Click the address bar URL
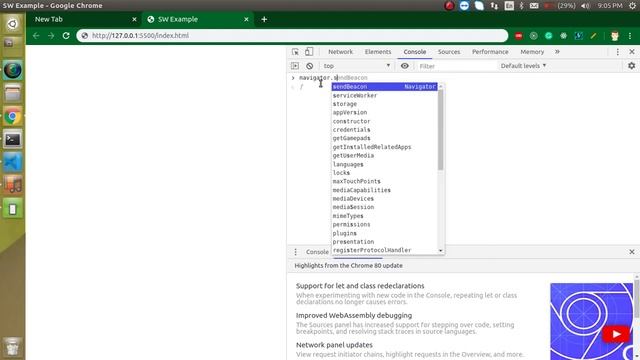Image resolution: width=640 pixels, height=360 pixels. click(140, 36)
